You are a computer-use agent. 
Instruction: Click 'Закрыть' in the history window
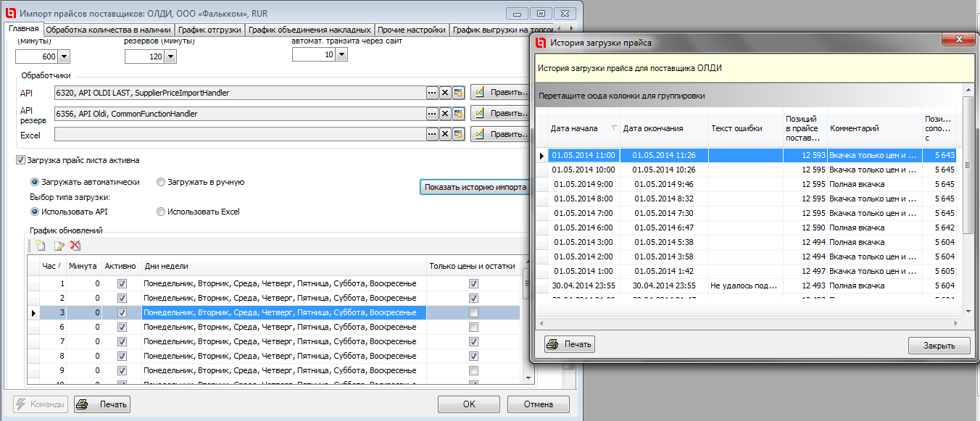[x=939, y=346]
